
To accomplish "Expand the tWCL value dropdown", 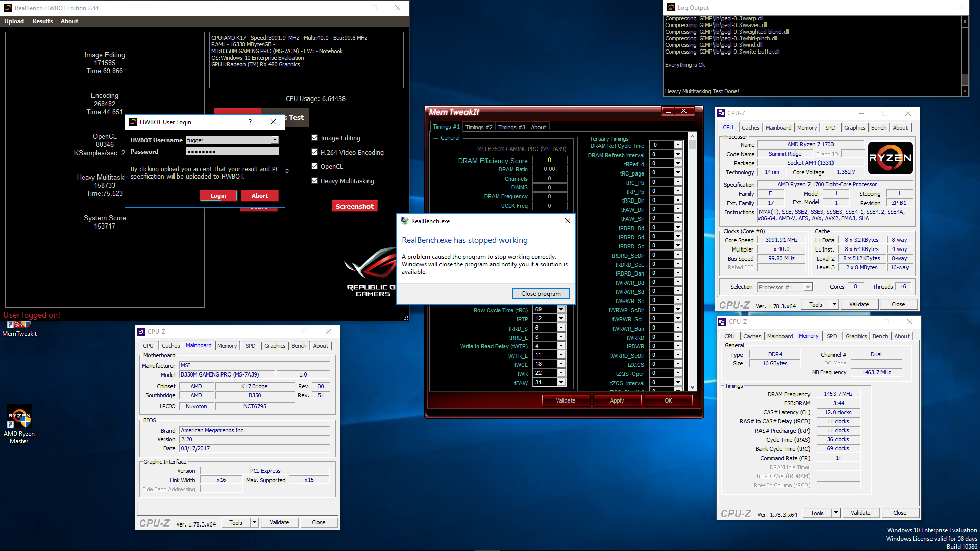I will coord(561,364).
